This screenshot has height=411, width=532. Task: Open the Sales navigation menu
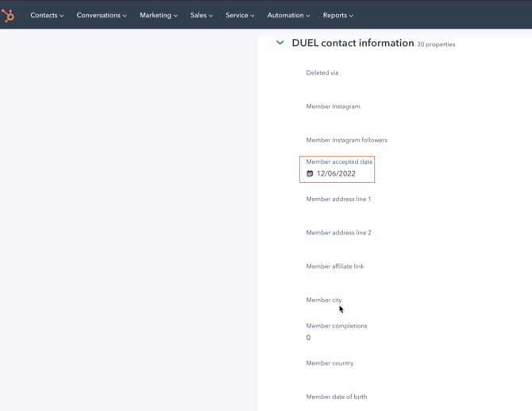pyautogui.click(x=201, y=15)
